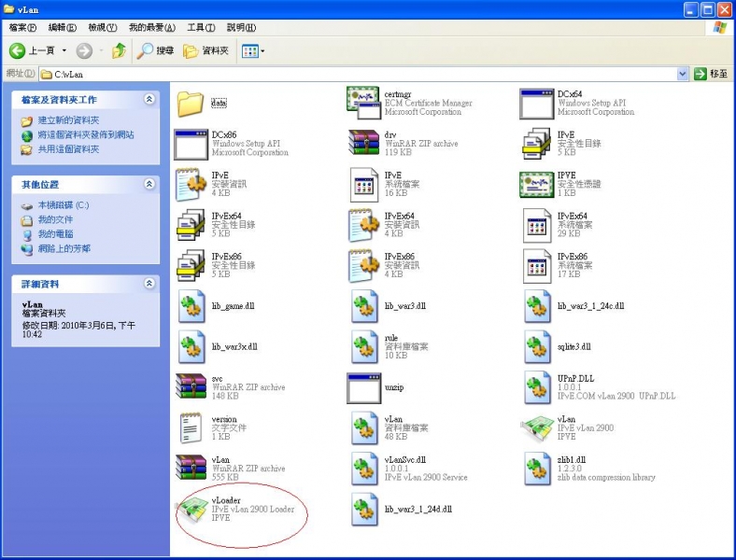Image resolution: width=736 pixels, height=560 pixels.
Task: Click the Forward arrow button
Action: [84, 50]
